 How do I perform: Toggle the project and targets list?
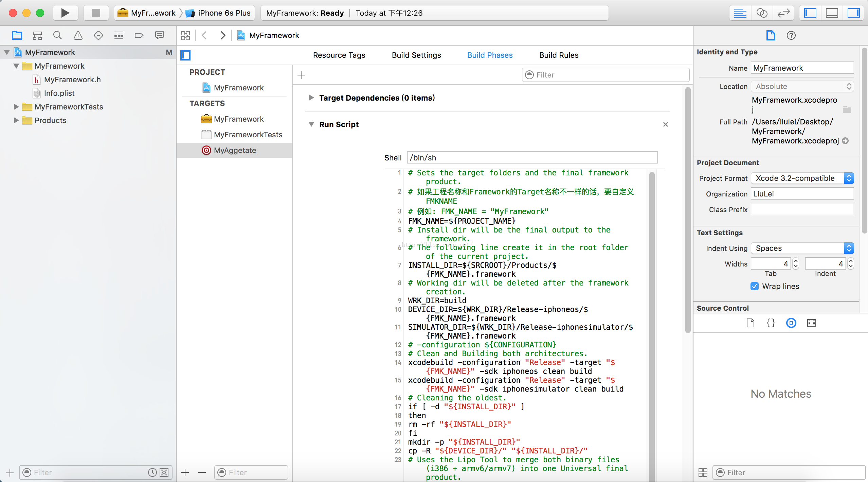pyautogui.click(x=185, y=55)
